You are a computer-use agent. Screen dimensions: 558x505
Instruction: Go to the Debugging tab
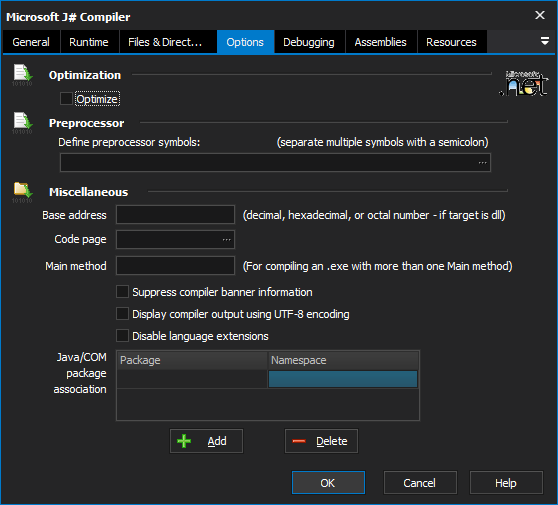[309, 42]
